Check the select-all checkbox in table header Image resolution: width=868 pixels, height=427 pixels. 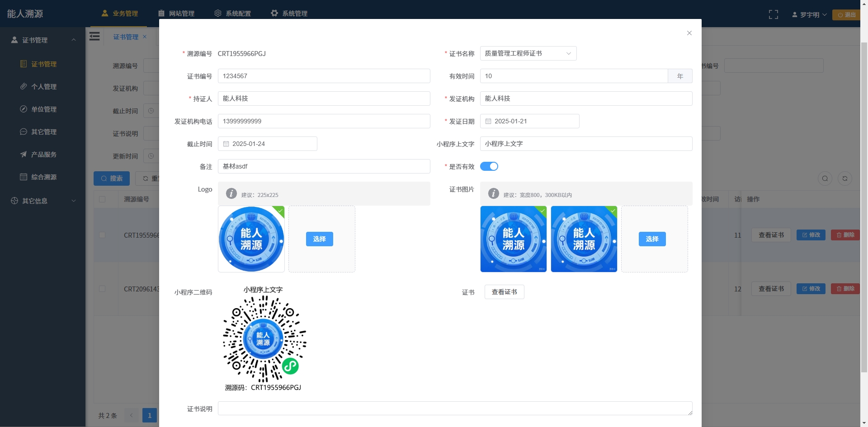(102, 199)
